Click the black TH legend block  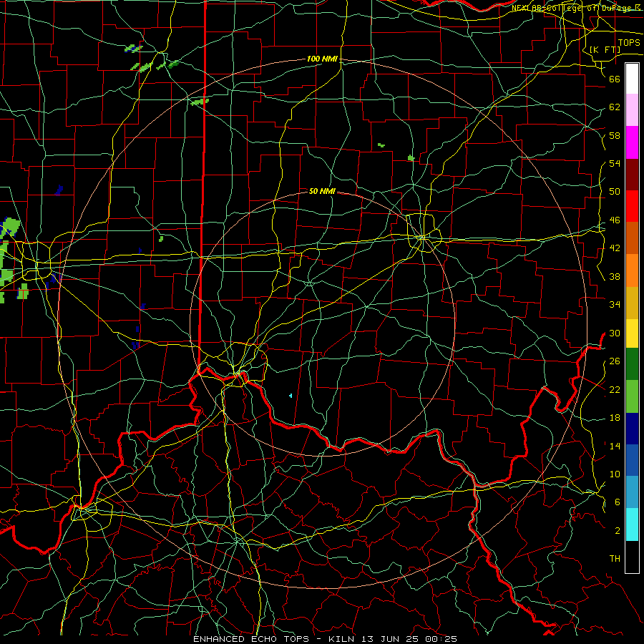pyautogui.click(x=632, y=557)
